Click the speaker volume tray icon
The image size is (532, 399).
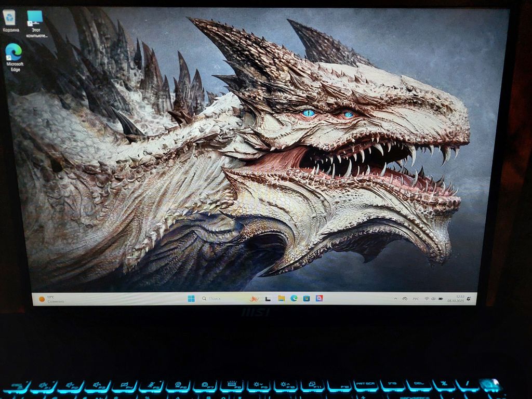tap(433, 299)
